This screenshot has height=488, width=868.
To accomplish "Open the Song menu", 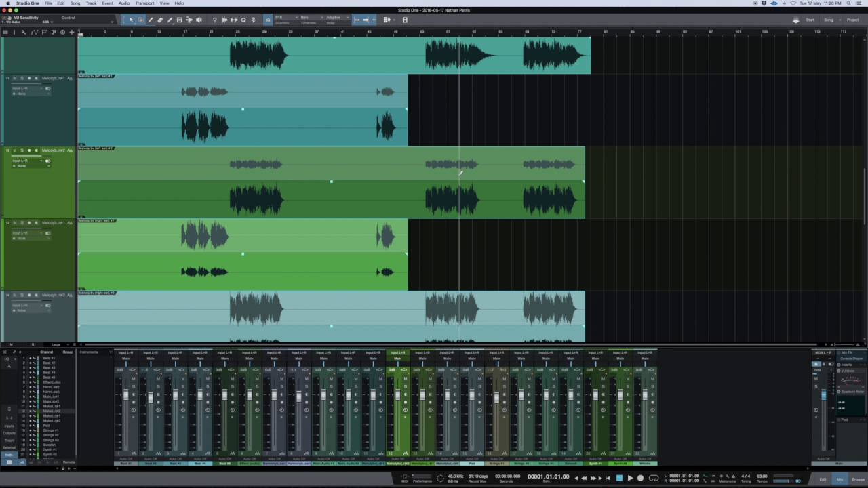I will (75, 3).
